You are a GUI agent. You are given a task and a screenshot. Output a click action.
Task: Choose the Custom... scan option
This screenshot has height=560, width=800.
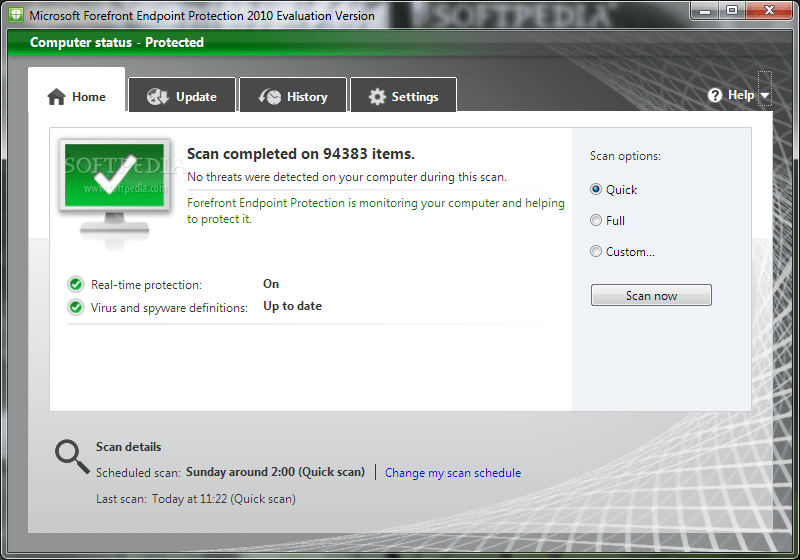click(x=622, y=251)
